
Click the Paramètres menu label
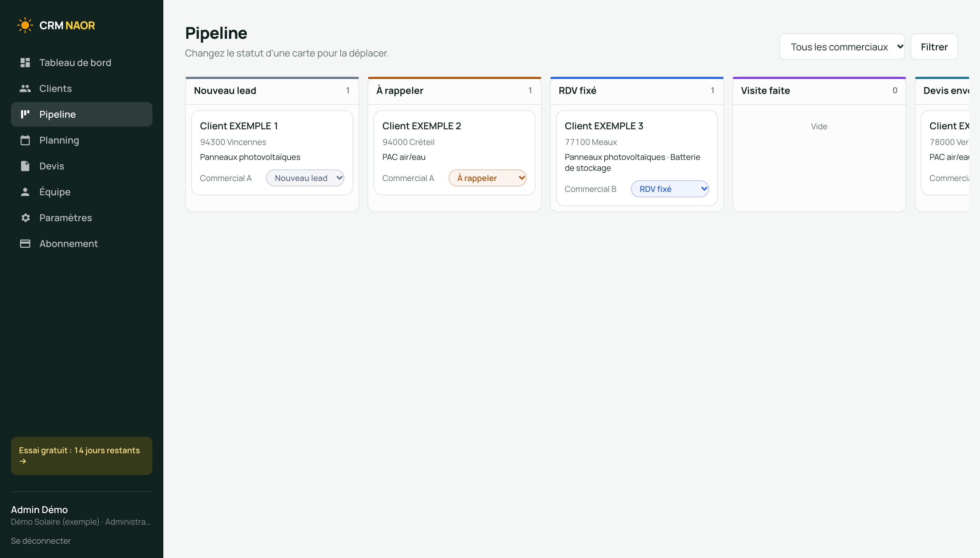[66, 218]
